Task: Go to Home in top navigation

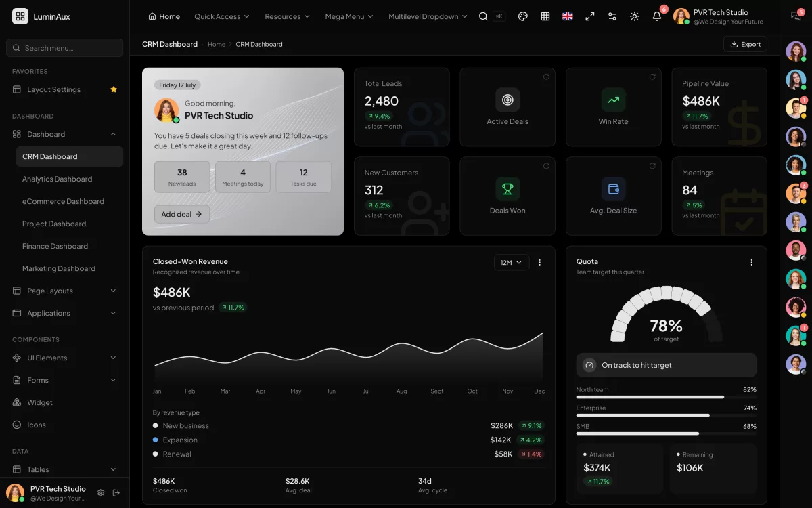Action: 164,16
